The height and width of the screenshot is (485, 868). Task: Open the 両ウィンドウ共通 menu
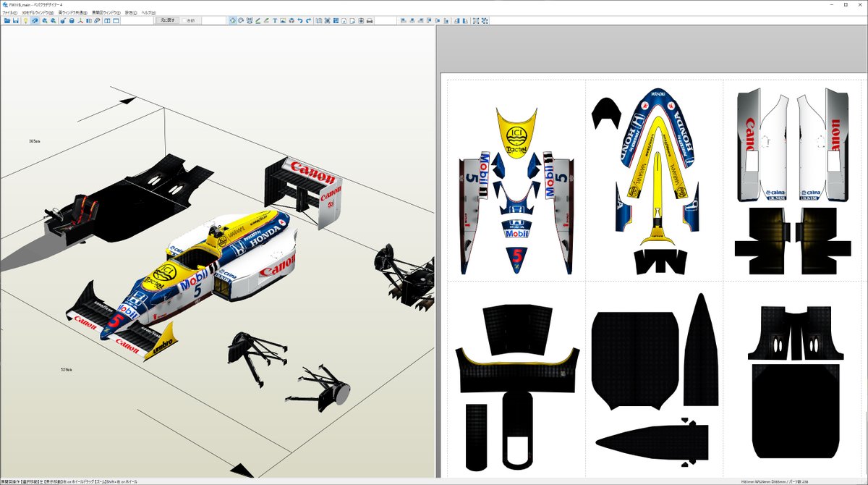tap(73, 13)
